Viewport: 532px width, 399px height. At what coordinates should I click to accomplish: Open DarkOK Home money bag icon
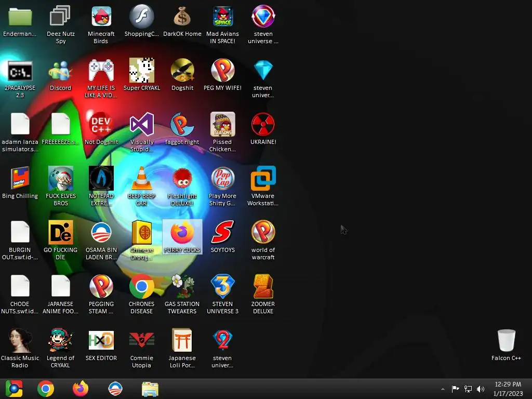point(182,17)
